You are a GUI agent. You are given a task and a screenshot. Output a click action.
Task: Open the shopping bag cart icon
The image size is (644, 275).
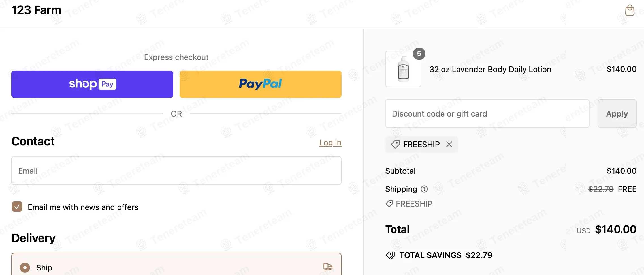tap(630, 11)
